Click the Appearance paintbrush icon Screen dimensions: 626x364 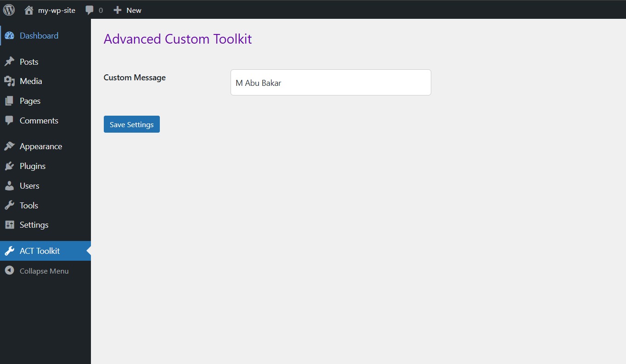[9, 146]
